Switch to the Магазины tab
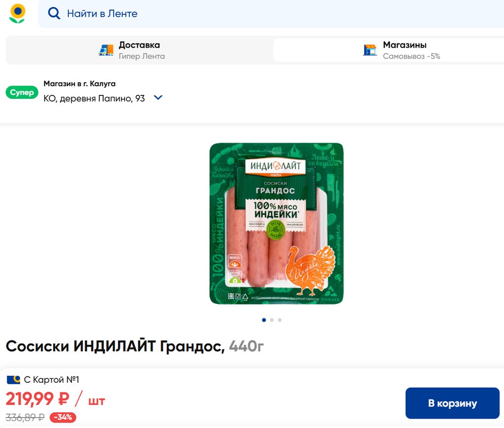Viewport: 504px width, 428px height. 389,50
